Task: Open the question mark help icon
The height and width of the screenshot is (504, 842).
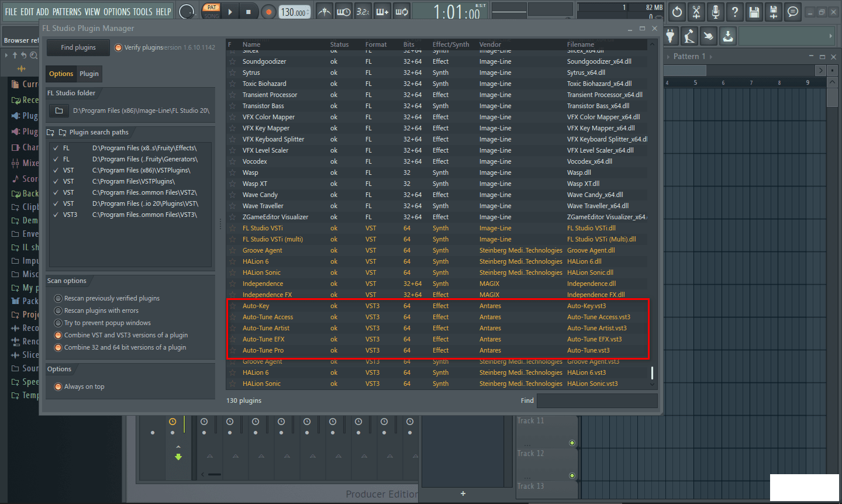Action: click(735, 11)
